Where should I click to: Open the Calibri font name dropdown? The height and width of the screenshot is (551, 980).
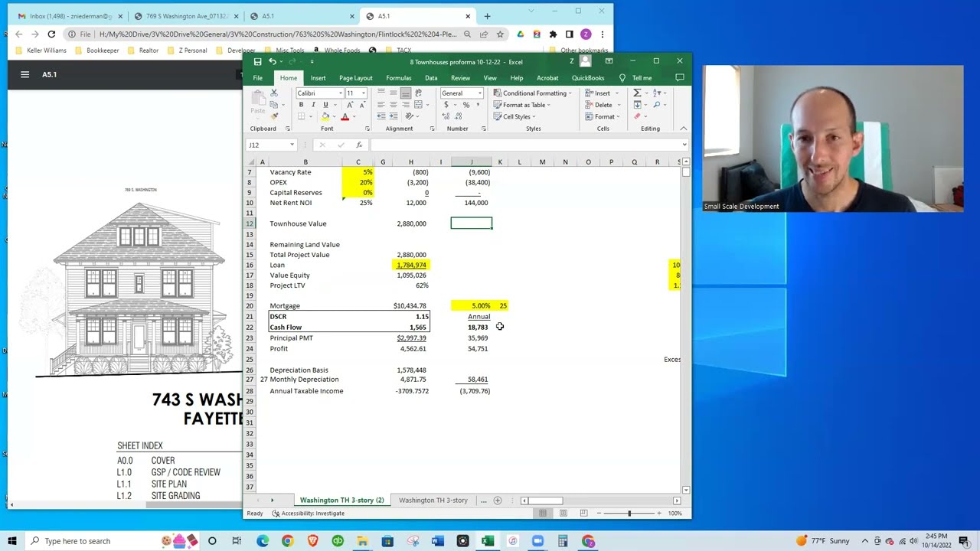[x=341, y=93]
